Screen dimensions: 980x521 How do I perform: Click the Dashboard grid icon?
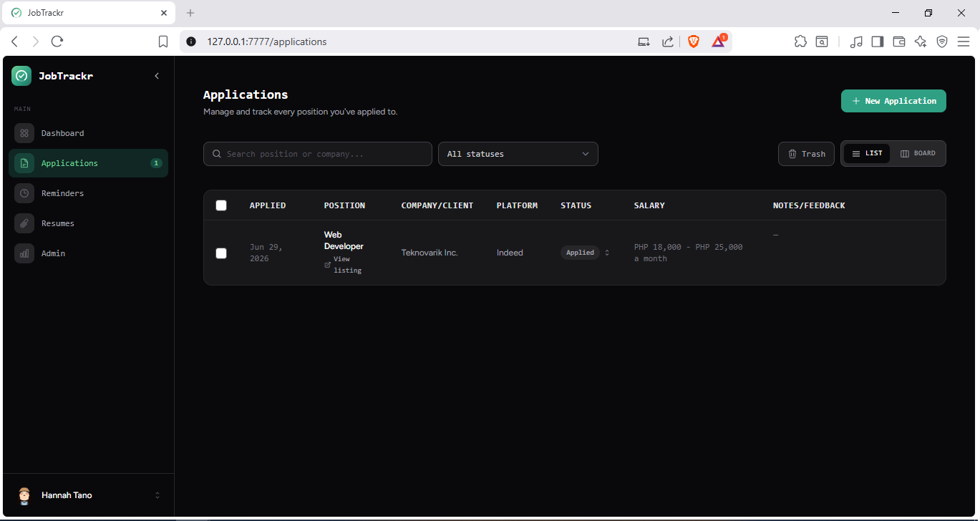point(24,133)
